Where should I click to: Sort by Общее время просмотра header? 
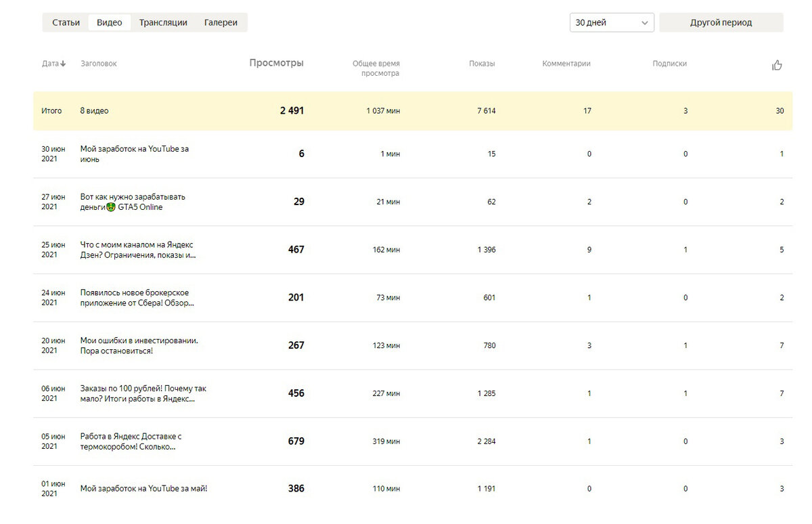(376, 68)
